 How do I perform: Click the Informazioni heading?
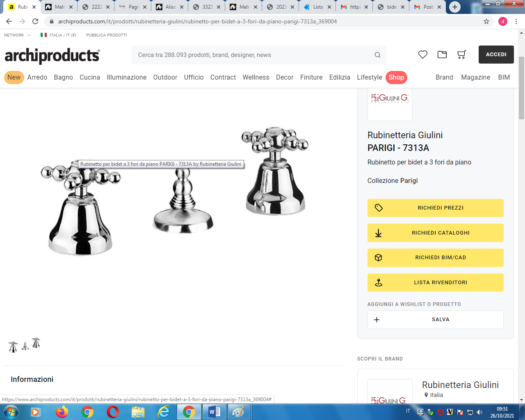(32, 379)
